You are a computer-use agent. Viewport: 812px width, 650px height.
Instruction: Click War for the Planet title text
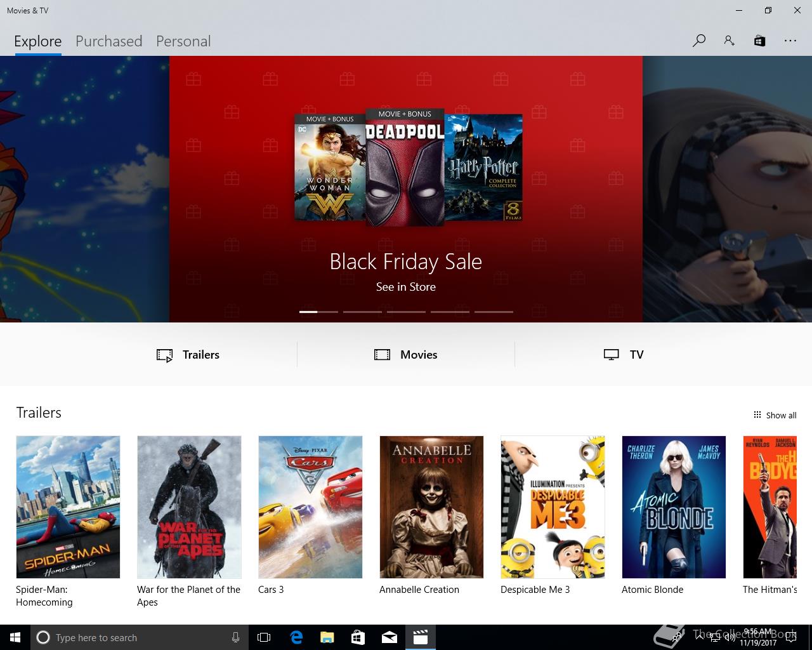pyautogui.click(x=188, y=595)
